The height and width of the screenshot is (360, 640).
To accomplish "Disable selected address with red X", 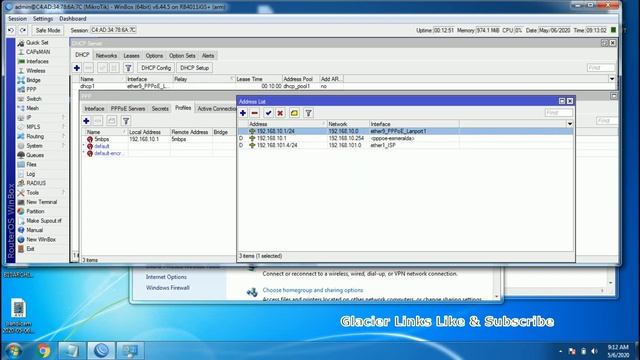I will [x=280, y=113].
